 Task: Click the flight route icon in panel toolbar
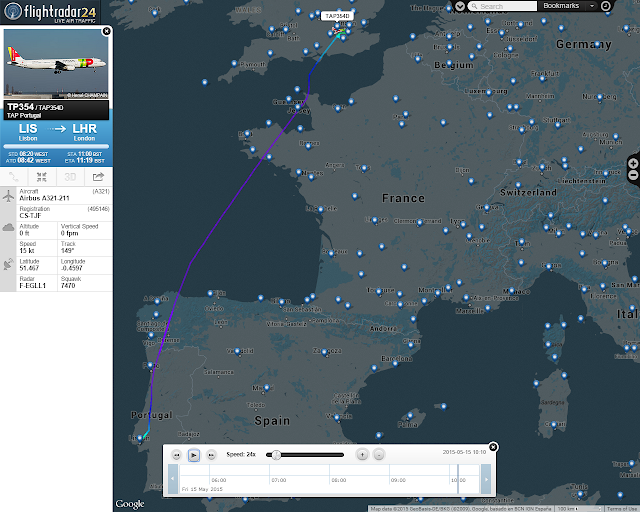point(14,177)
